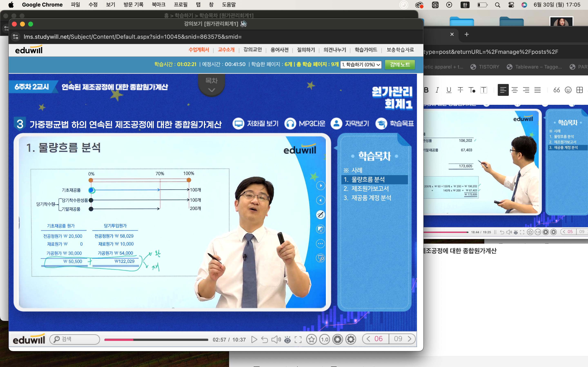Open the 수업계획서 tab
Image resolution: width=588 pixels, height=367 pixels.
(x=198, y=50)
